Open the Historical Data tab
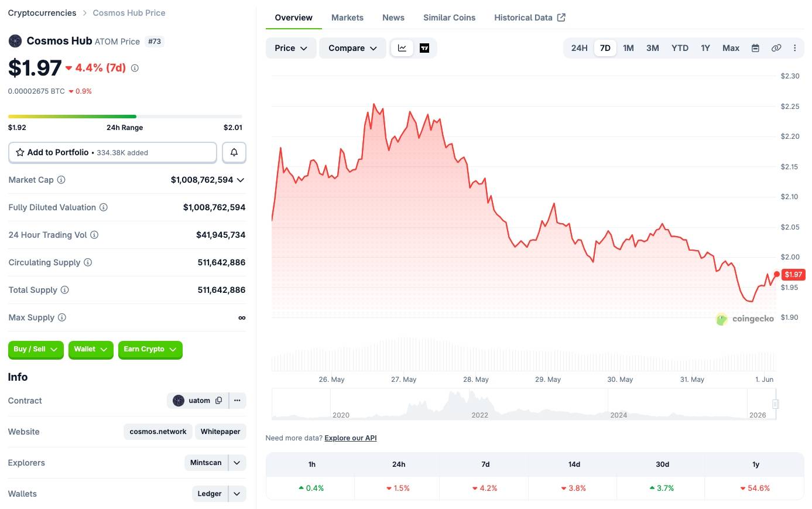The width and height of the screenshot is (812, 509). pyautogui.click(x=529, y=18)
